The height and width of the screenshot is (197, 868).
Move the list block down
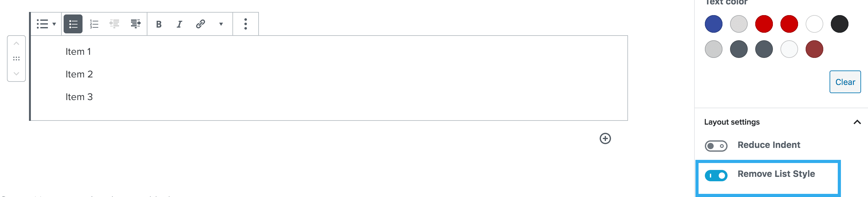click(x=16, y=73)
